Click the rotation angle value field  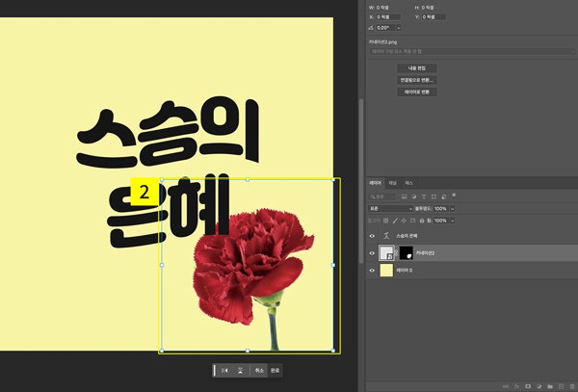coord(385,28)
